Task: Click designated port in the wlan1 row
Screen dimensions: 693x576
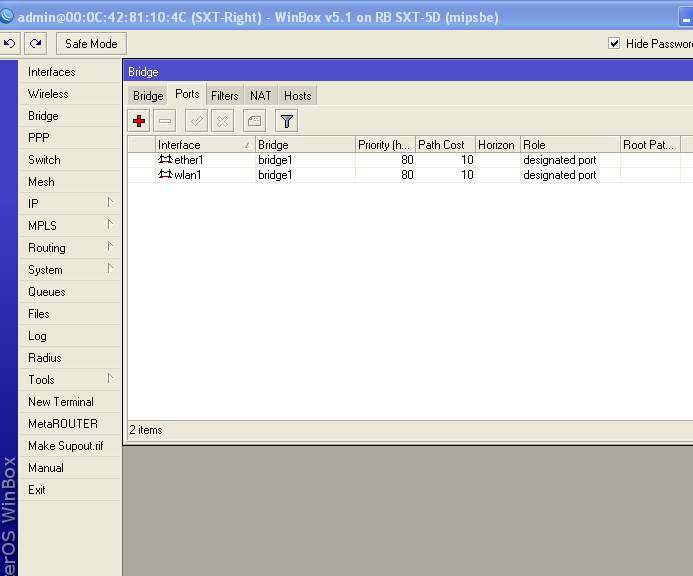Action: [x=560, y=175]
